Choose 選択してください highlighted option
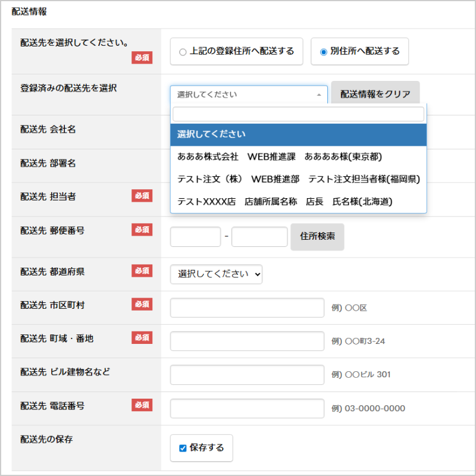 click(298, 134)
